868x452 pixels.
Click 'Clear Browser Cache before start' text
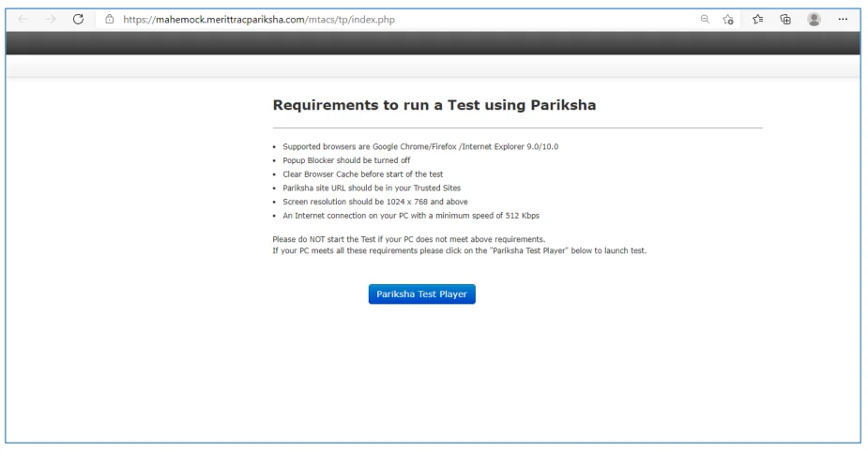click(362, 174)
